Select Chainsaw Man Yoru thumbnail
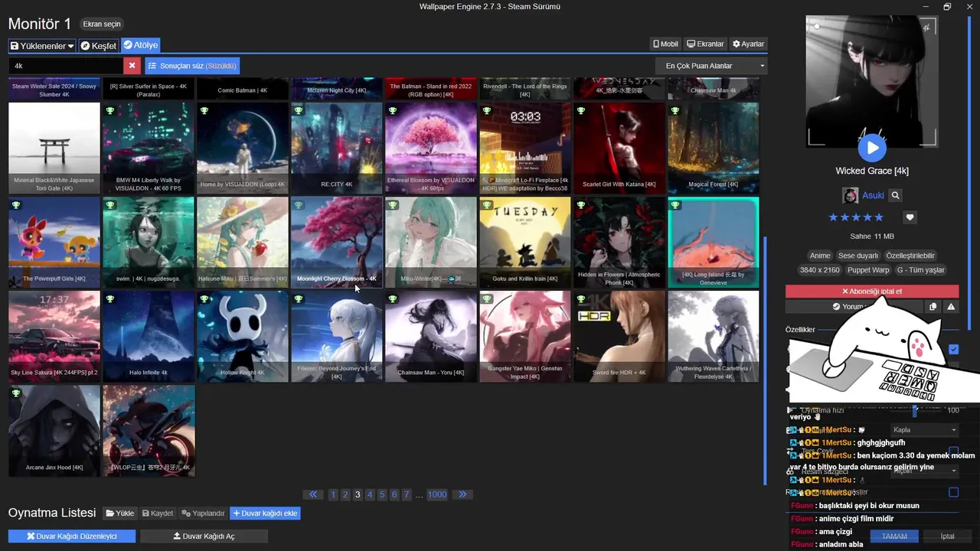 pos(431,337)
